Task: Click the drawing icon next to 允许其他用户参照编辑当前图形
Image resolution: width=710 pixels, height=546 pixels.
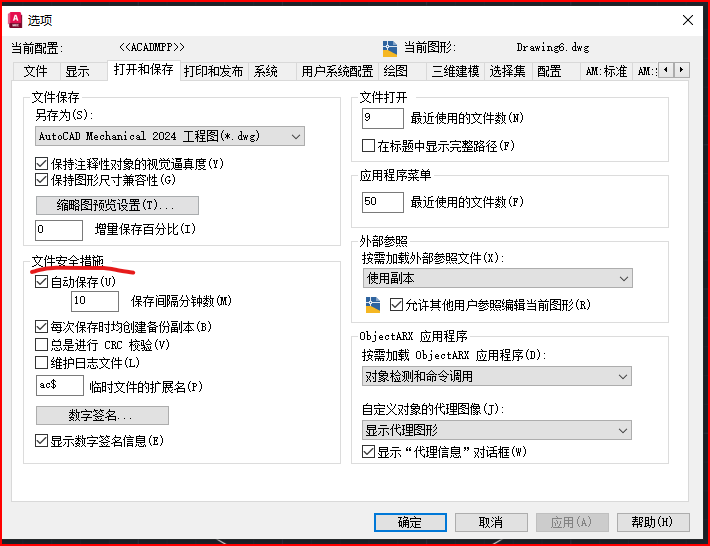Action: pyautogui.click(x=373, y=305)
